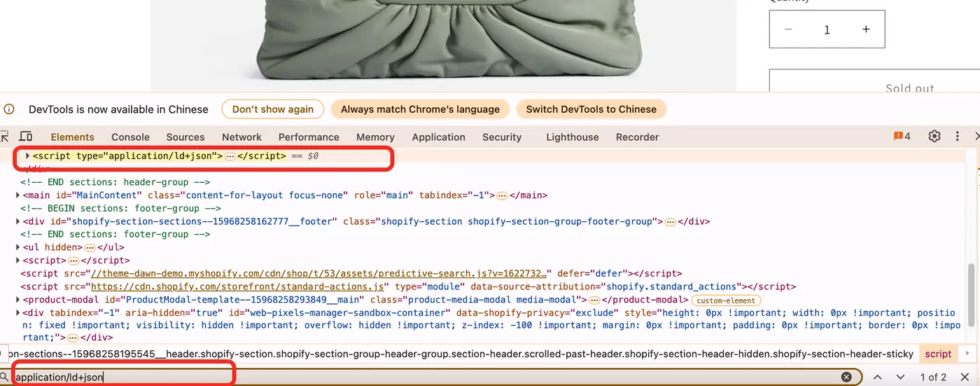This screenshot has width=980, height=386.
Task: Expand the ul hidden element
Action: pos(18,247)
